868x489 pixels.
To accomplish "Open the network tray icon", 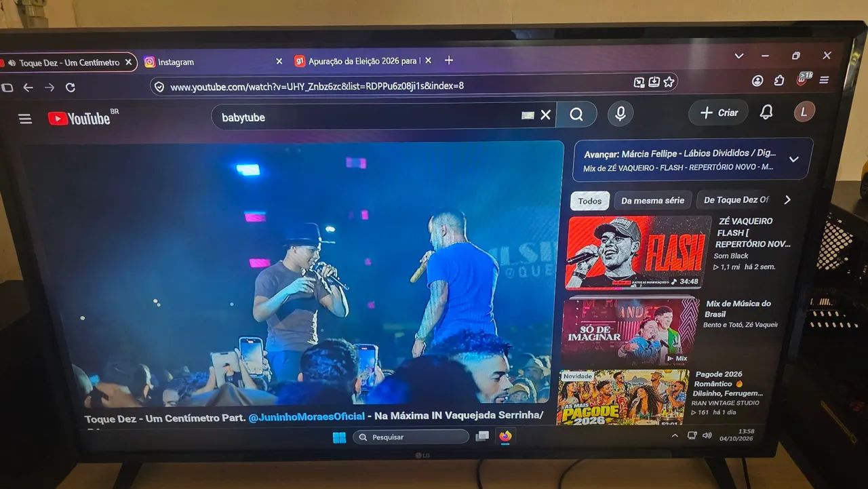I will pos(692,435).
